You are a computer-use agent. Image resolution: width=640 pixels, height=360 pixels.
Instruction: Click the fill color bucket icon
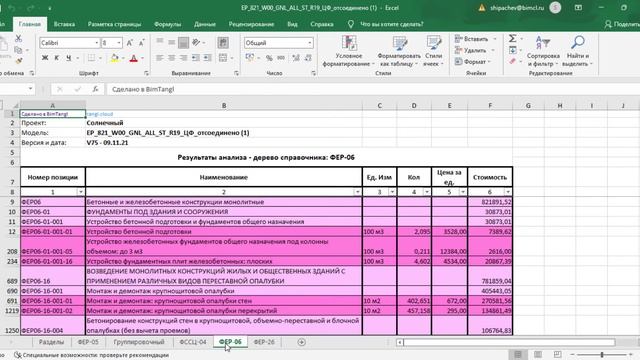click(115, 58)
